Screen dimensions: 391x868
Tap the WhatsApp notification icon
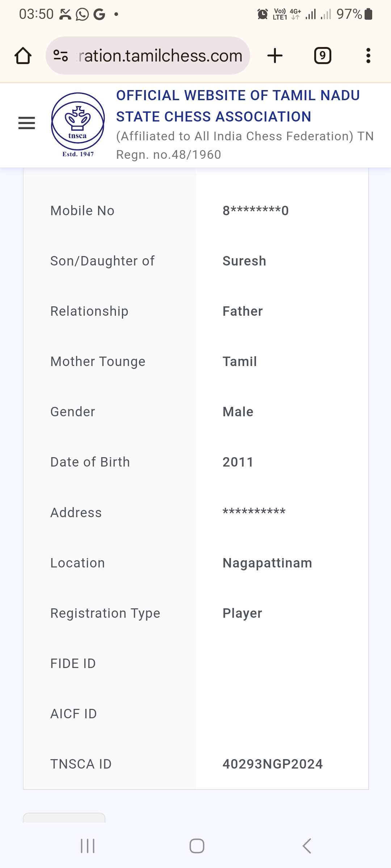coord(82,14)
